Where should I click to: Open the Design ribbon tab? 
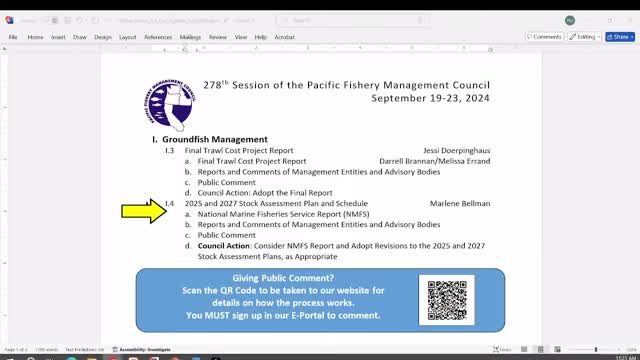103,37
